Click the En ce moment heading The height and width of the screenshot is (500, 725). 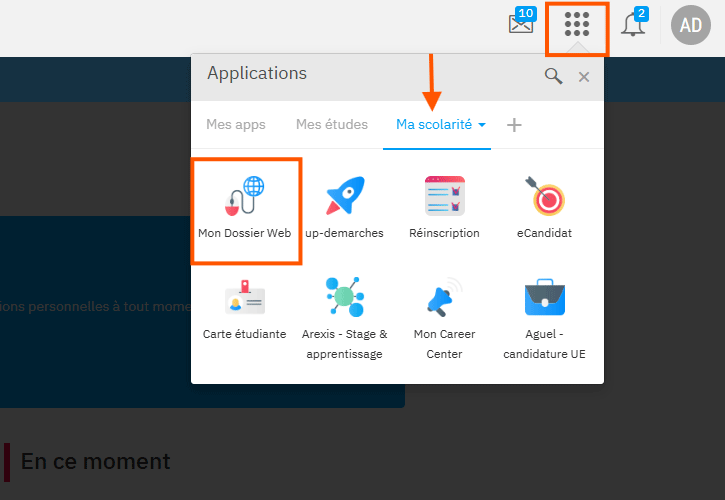pos(95,461)
